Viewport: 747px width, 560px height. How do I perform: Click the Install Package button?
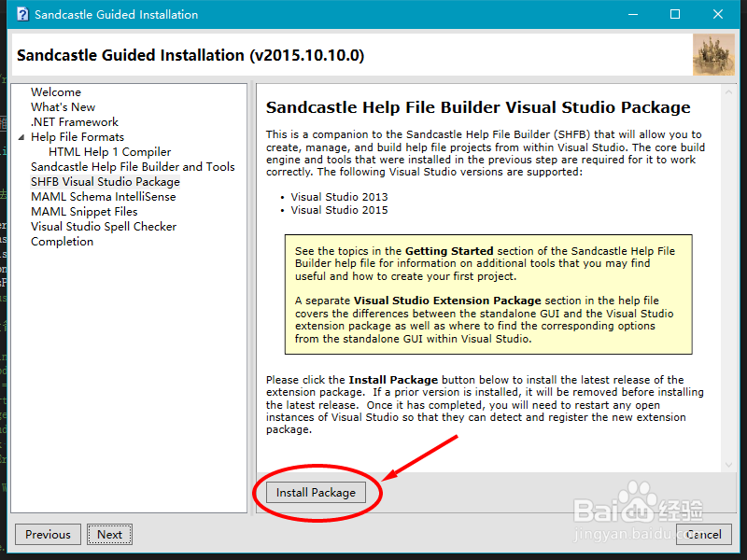point(316,493)
